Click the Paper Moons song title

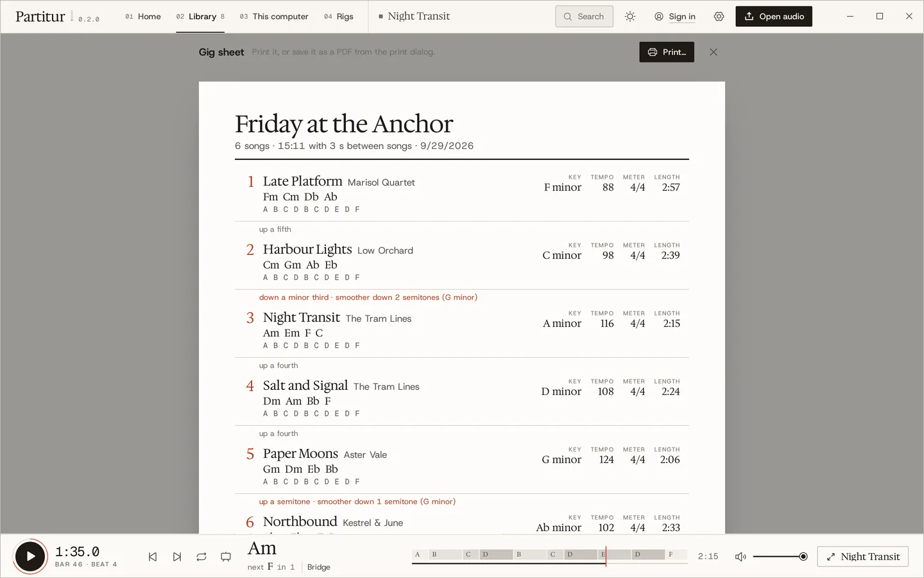click(x=300, y=453)
